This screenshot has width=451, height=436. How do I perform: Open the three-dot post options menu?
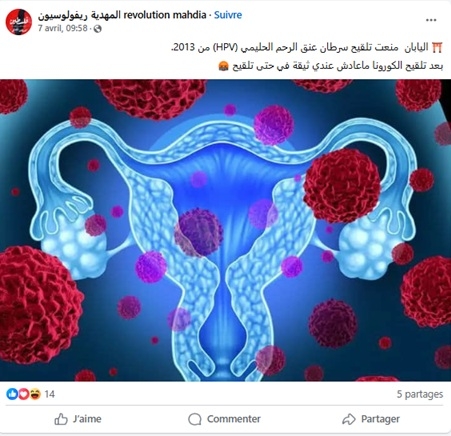click(431, 20)
